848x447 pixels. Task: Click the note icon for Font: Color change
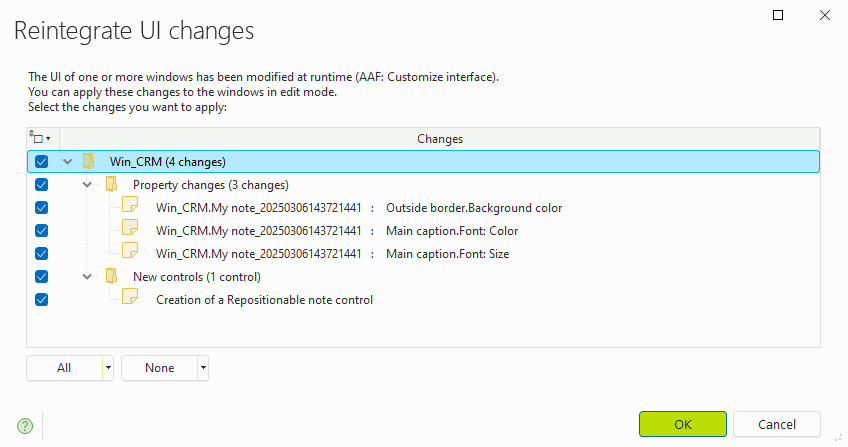coord(130,228)
